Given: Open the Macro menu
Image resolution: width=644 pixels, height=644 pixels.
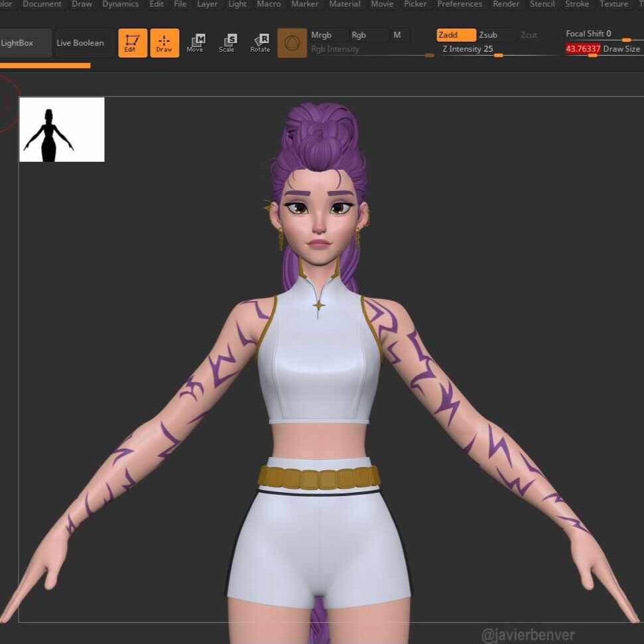Looking at the screenshot, I should click(269, 4).
